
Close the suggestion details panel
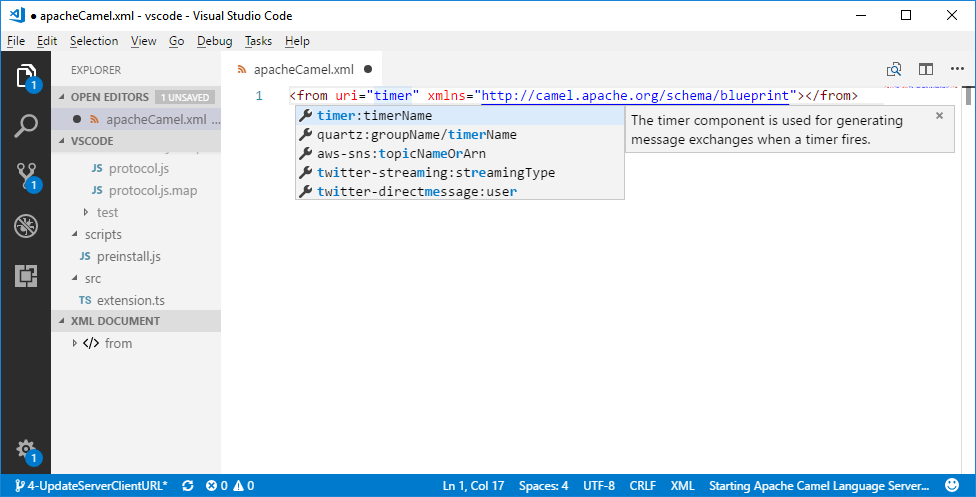click(x=939, y=116)
